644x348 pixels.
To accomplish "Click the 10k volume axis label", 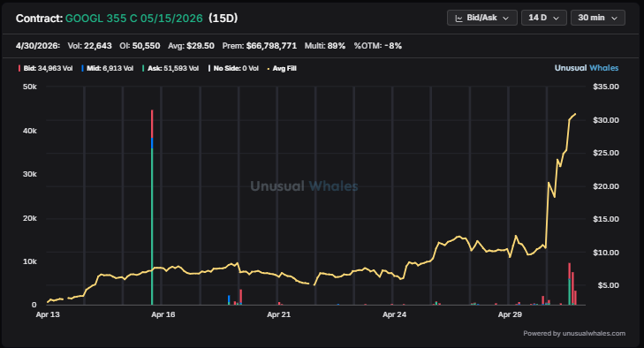I will pyautogui.click(x=29, y=261).
